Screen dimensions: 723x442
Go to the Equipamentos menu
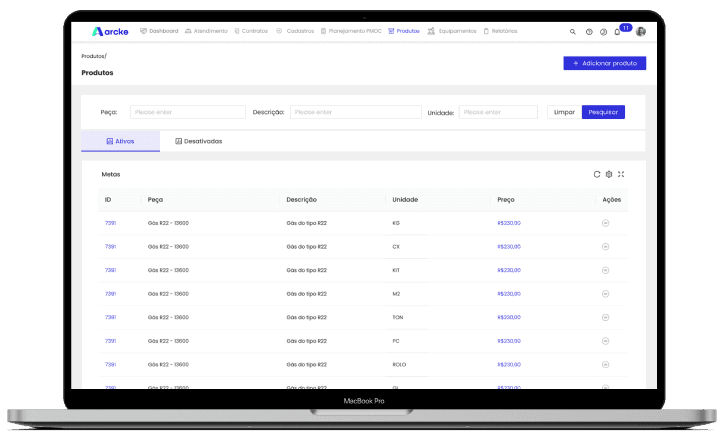[451, 31]
